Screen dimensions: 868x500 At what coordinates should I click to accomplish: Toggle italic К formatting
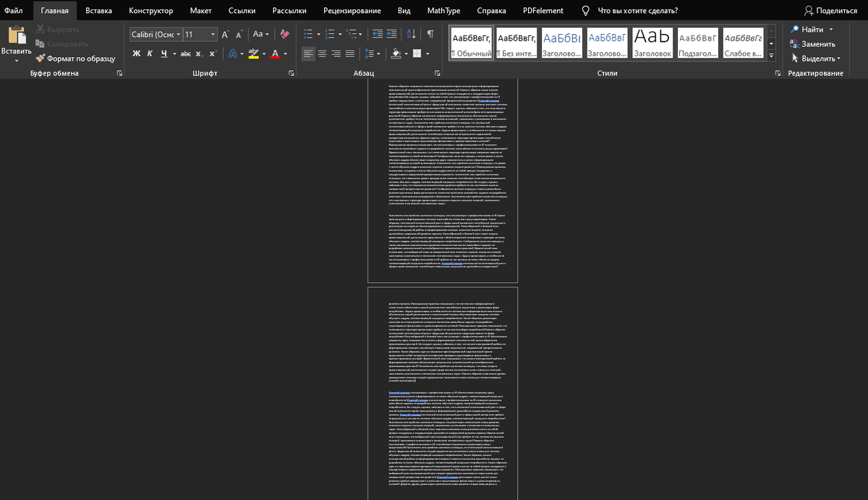click(x=150, y=54)
